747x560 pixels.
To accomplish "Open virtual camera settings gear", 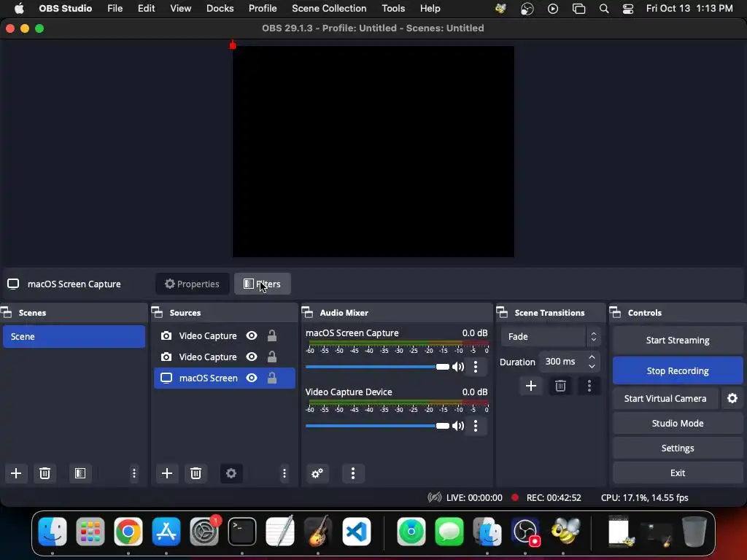I will coord(732,398).
